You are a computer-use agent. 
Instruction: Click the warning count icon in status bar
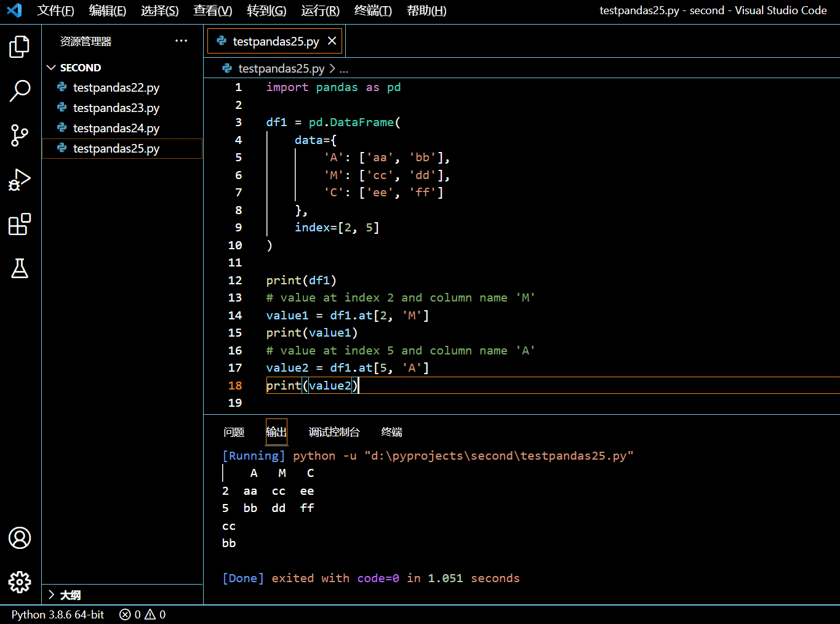click(x=150, y=614)
